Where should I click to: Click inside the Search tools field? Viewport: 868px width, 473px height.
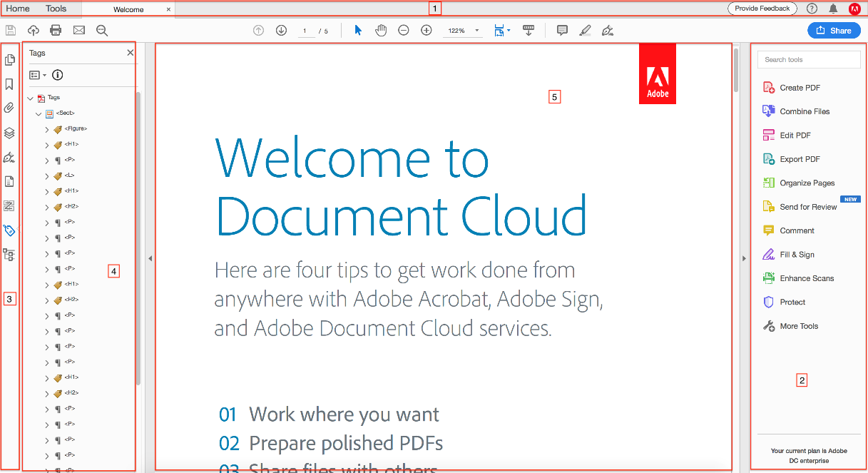tap(809, 59)
